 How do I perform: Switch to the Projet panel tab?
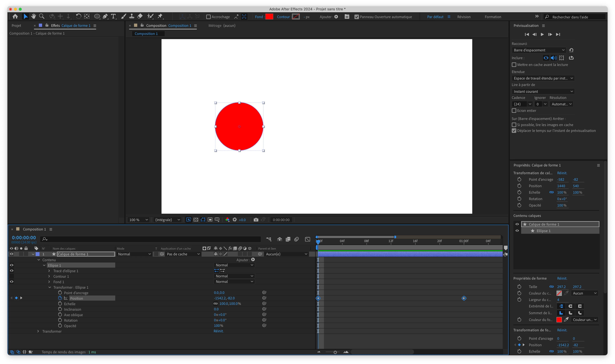pos(16,26)
